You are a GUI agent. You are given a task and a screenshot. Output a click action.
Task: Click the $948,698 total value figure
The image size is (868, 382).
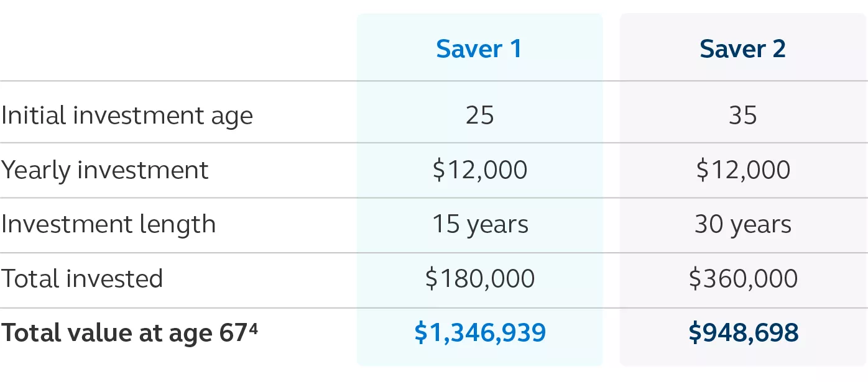click(x=742, y=334)
